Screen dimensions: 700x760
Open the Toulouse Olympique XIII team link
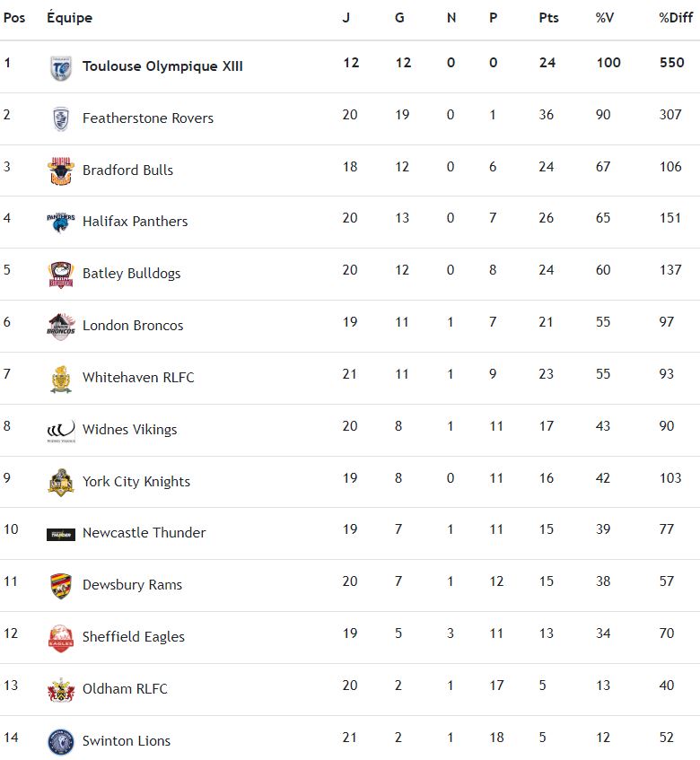[x=162, y=66]
